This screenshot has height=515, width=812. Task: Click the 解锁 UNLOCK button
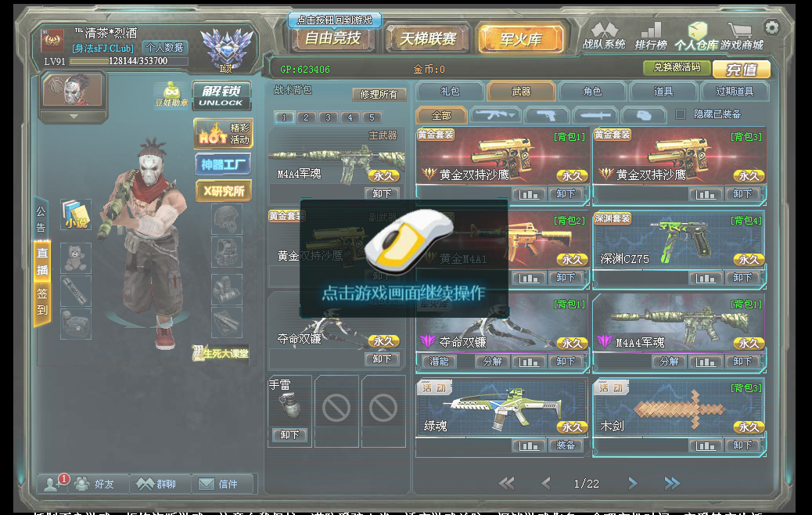[221, 95]
